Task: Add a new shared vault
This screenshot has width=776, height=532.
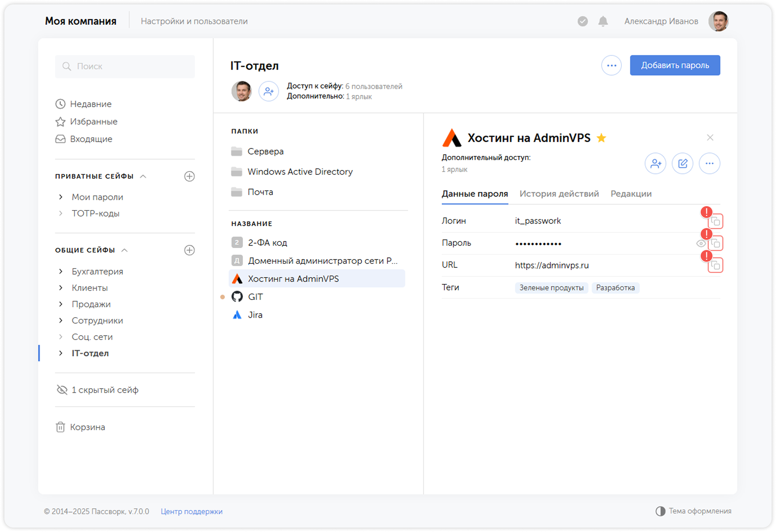Action: pyautogui.click(x=189, y=250)
